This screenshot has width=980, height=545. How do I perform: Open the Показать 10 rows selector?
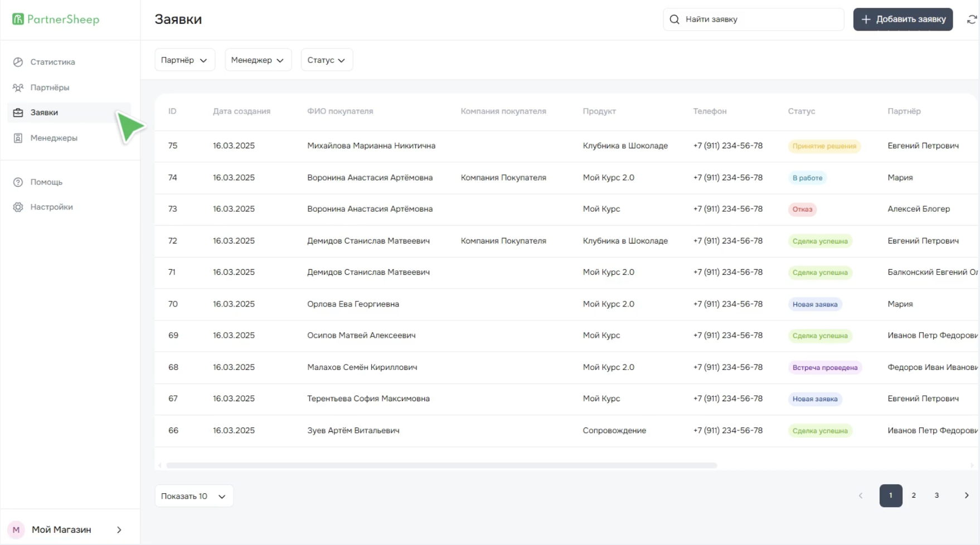point(193,496)
